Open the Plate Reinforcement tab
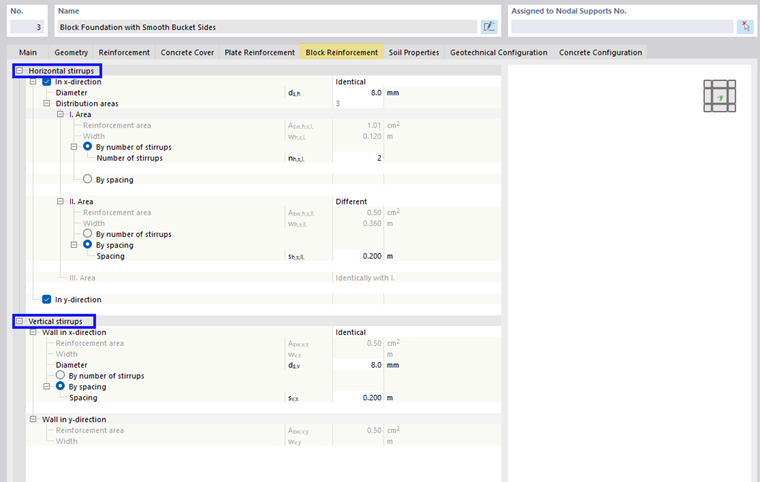The width and height of the screenshot is (760, 482). 259,52
